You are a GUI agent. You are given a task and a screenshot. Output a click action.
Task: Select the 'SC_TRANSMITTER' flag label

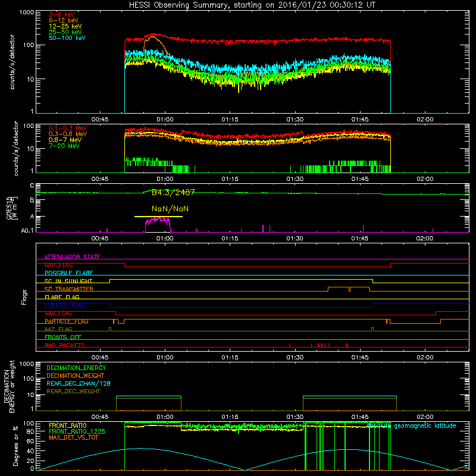tap(69, 289)
